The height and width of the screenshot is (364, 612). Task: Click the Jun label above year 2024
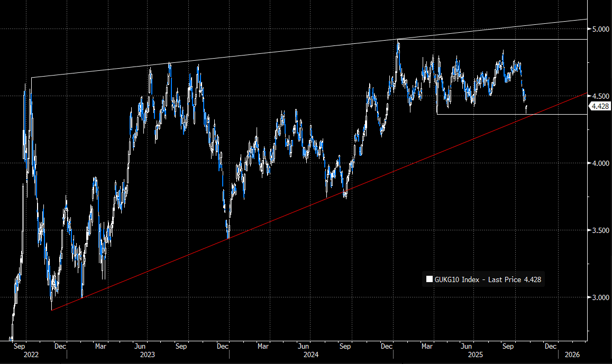303,346
